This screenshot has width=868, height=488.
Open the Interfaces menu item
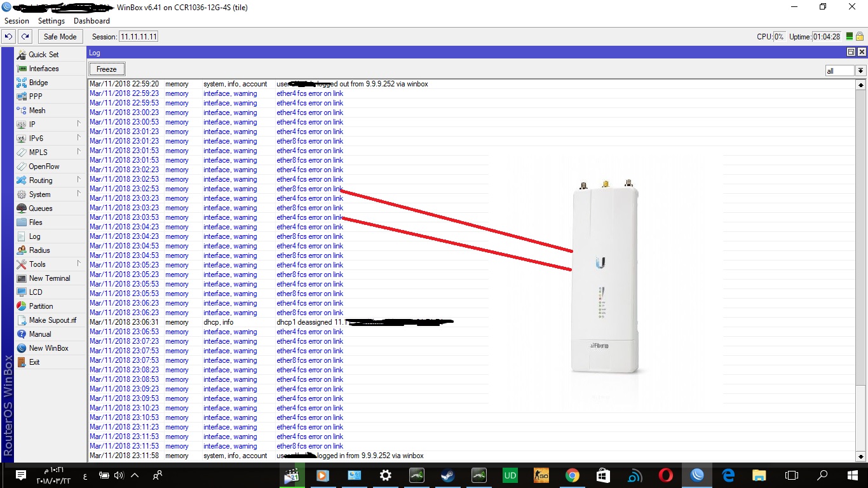[x=43, y=69]
